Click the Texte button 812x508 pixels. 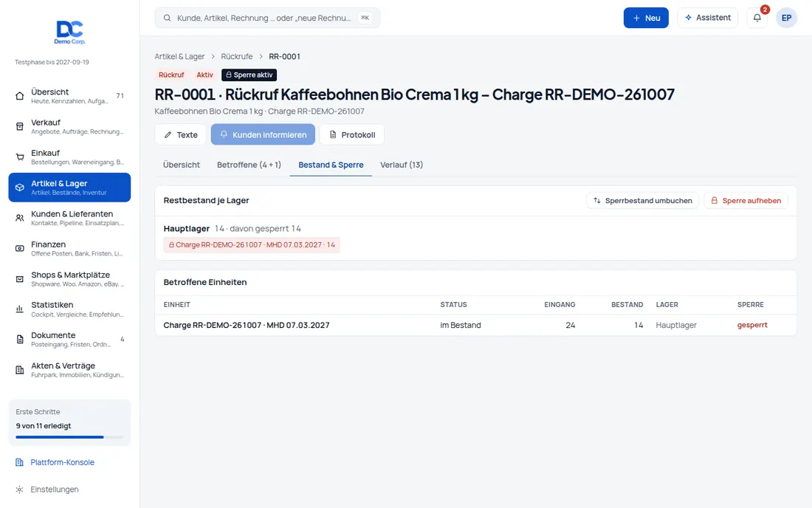coord(180,134)
